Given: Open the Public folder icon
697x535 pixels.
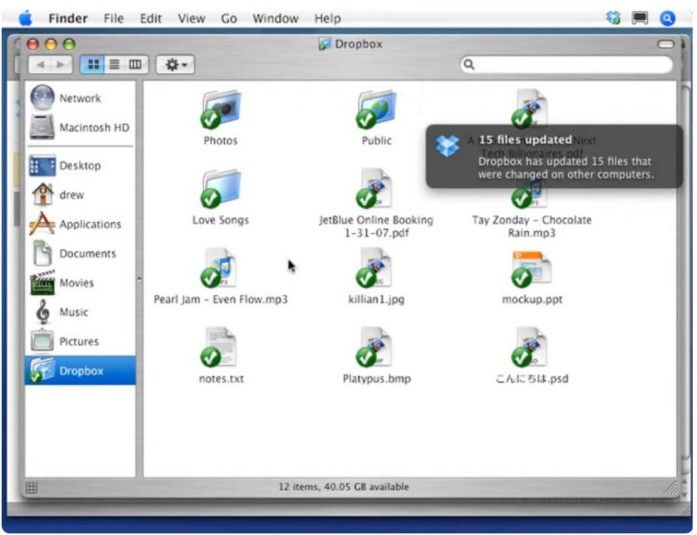Looking at the screenshot, I should (376, 109).
